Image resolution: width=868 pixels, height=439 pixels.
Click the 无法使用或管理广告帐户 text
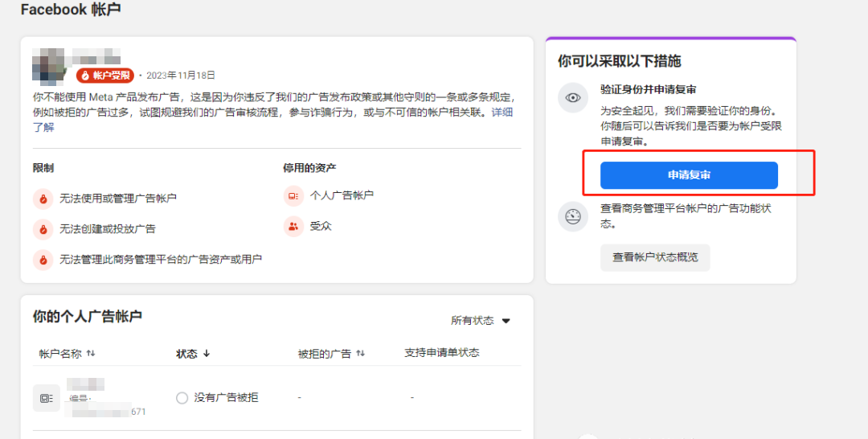[x=118, y=198]
